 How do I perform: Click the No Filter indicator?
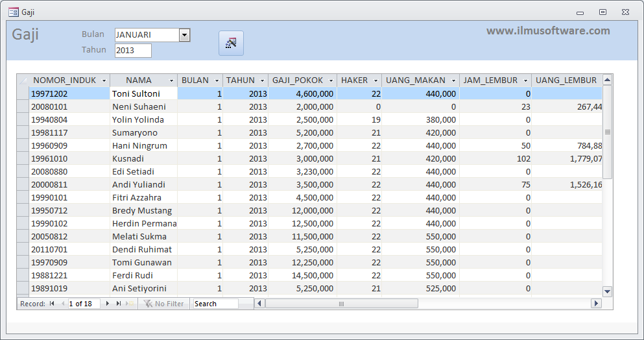[x=164, y=304]
